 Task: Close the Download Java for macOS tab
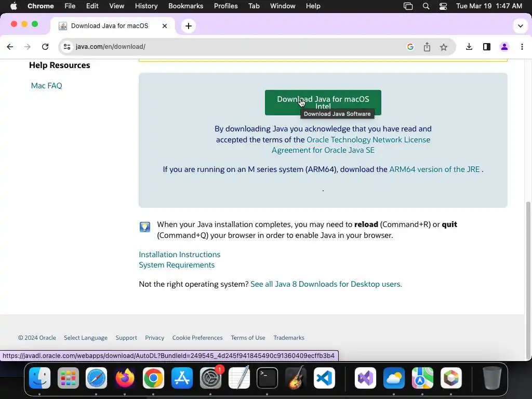165,26
